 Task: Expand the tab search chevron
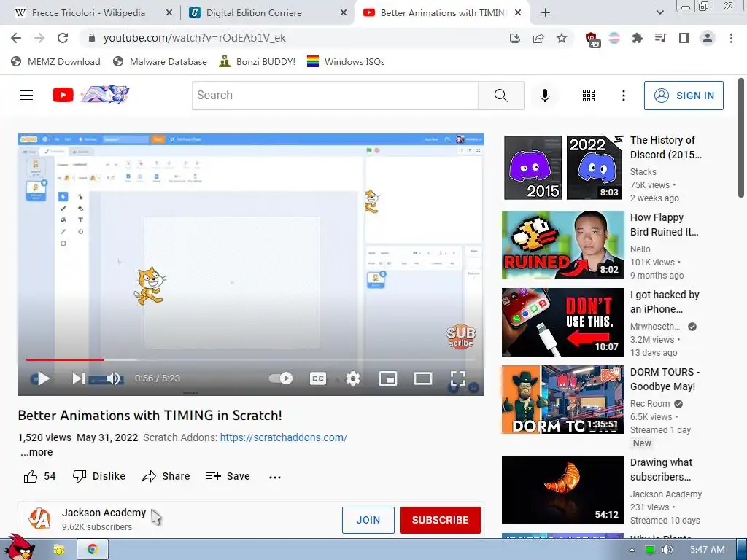point(659,13)
